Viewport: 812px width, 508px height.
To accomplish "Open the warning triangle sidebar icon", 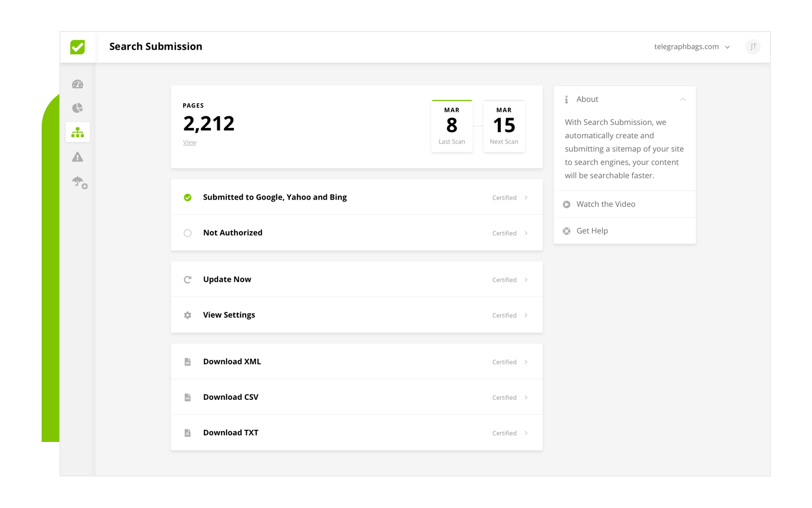I will tap(78, 157).
